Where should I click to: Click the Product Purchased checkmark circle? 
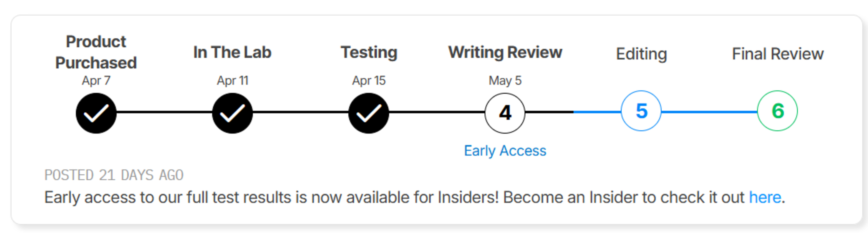coord(96,113)
